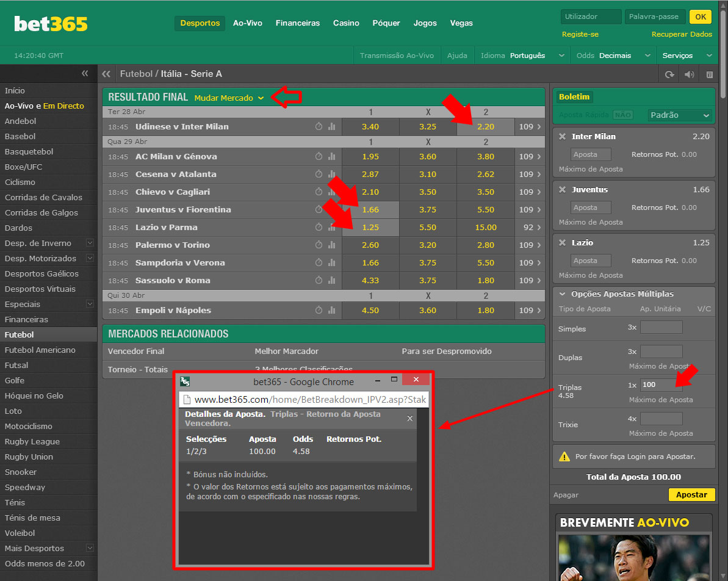Select Ténis in the sports sidebar
This screenshot has height=581, width=728.
click(x=15, y=503)
